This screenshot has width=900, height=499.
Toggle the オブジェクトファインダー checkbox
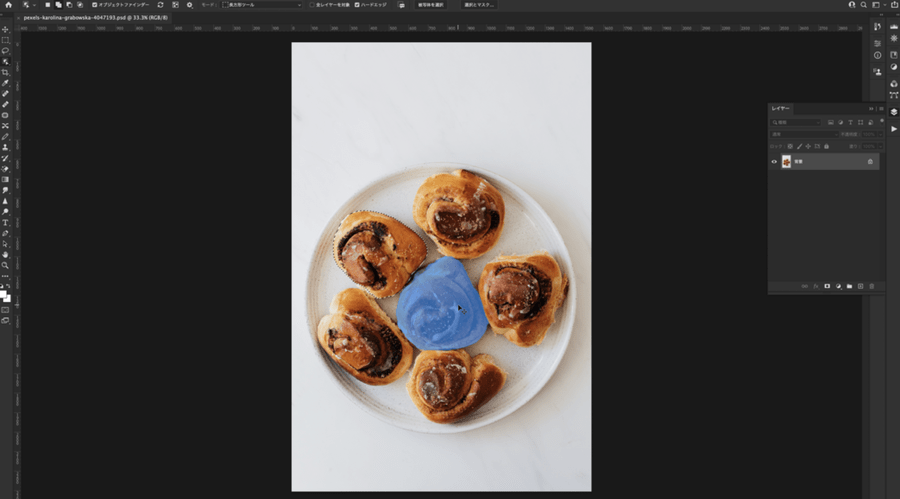click(x=92, y=5)
